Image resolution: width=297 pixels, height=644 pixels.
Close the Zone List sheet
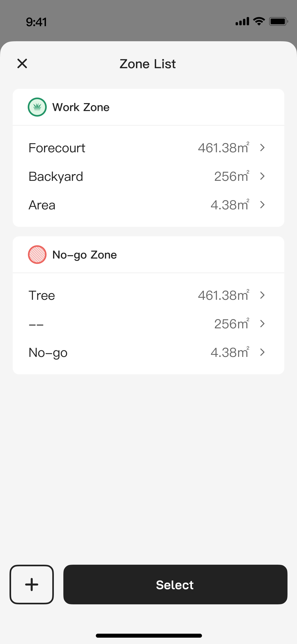pyautogui.click(x=22, y=63)
